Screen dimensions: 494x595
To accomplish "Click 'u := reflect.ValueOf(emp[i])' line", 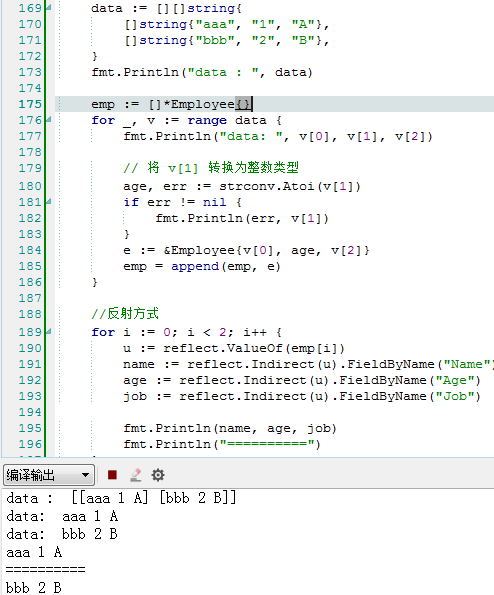I will 234,348.
